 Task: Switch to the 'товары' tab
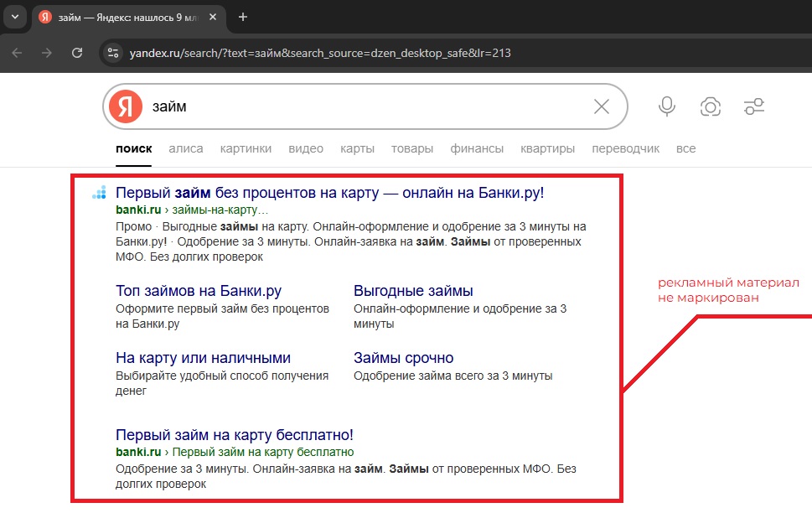point(412,148)
